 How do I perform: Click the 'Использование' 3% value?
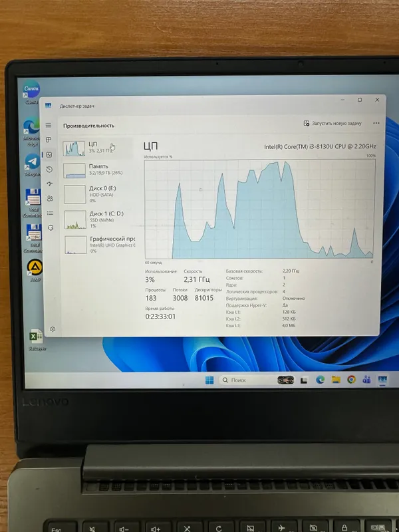(150, 280)
